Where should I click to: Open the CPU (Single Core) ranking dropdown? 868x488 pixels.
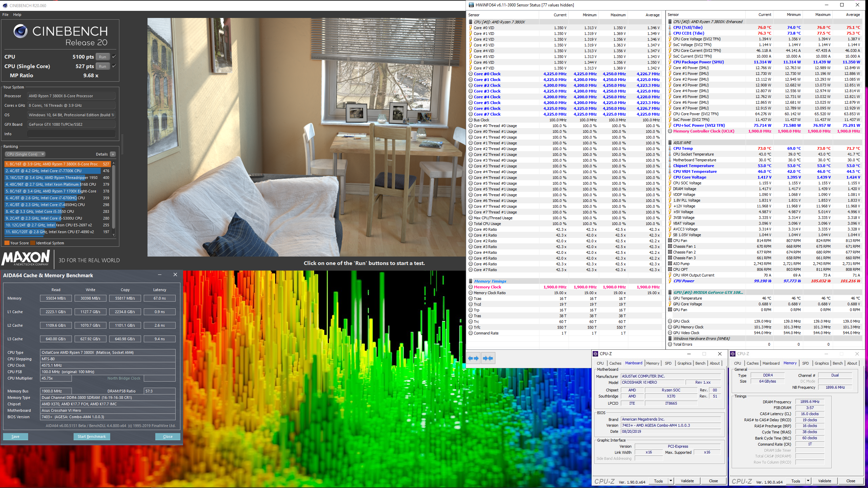tap(25, 154)
